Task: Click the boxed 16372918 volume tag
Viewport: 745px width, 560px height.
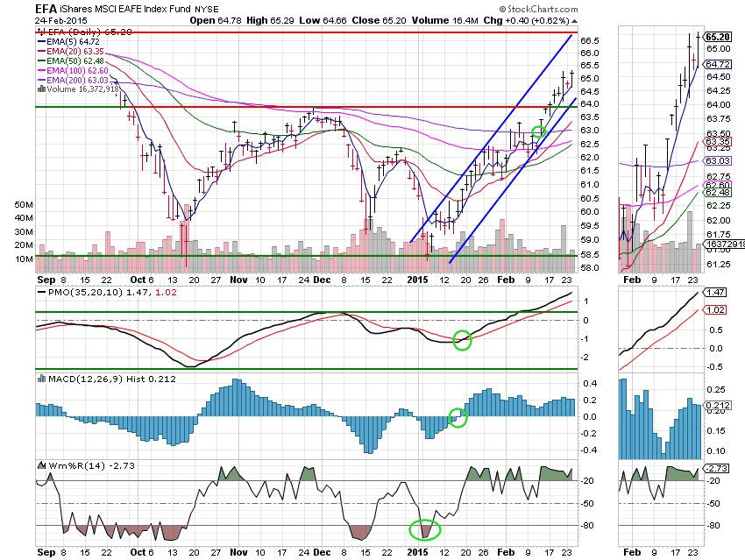Action: 724,244
